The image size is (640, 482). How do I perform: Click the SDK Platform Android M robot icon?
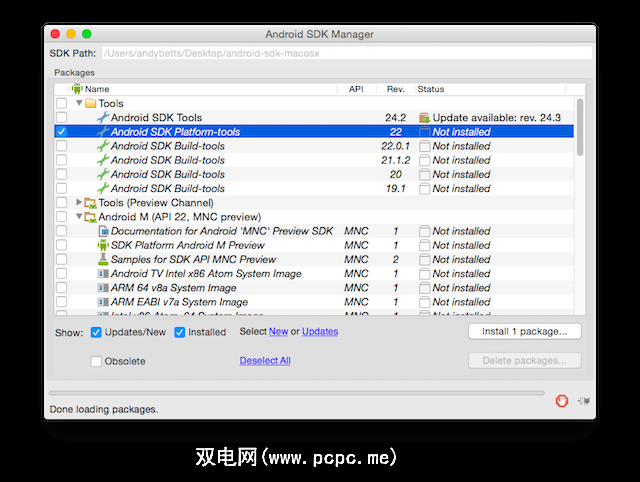click(103, 245)
